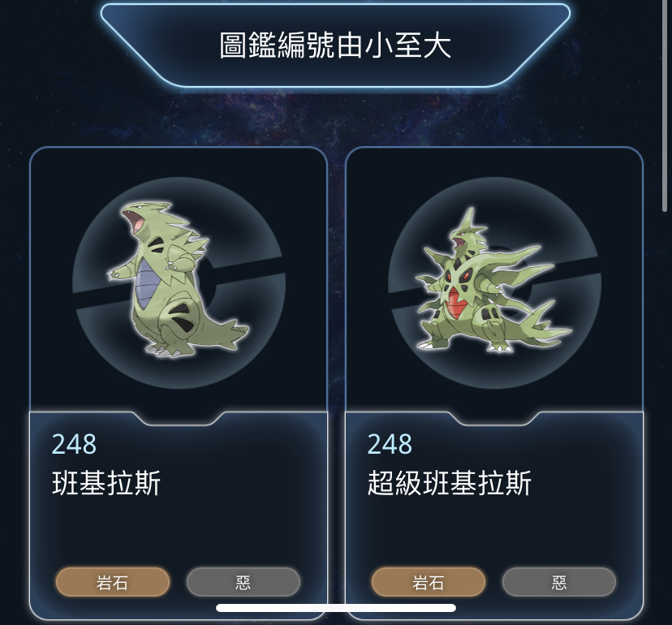Open the 班基拉斯 name label
Viewport: 672px width, 625px height.
(106, 483)
